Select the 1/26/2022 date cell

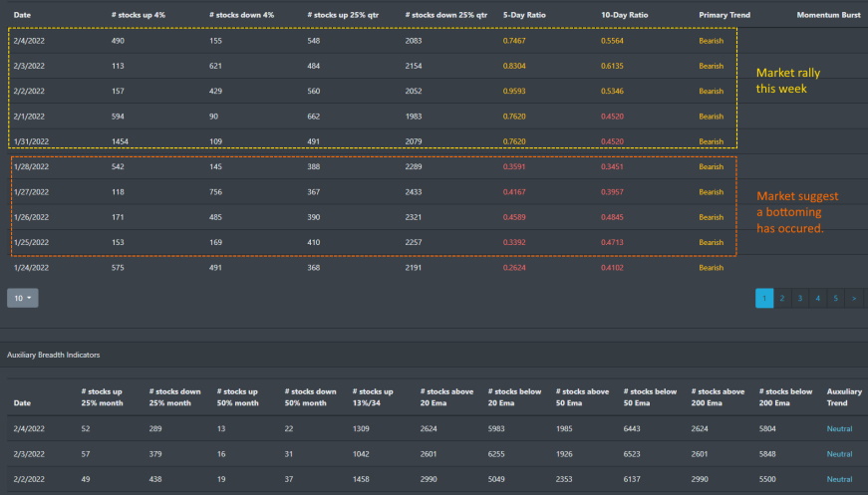[31, 217]
